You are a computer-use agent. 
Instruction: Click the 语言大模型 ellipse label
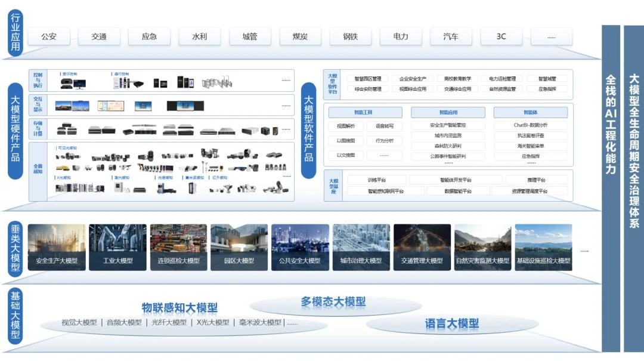(452, 323)
